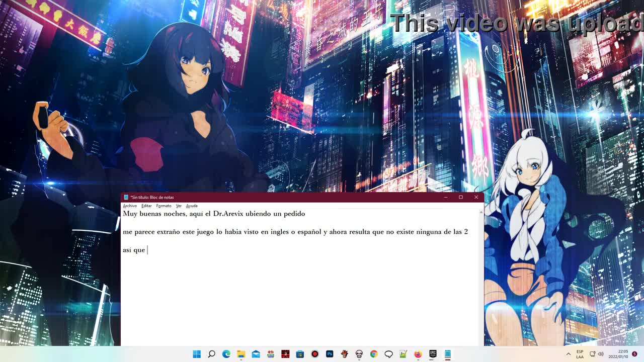
Task: Open Google Chrome from taskbar
Action: click(x=374, y=354)
